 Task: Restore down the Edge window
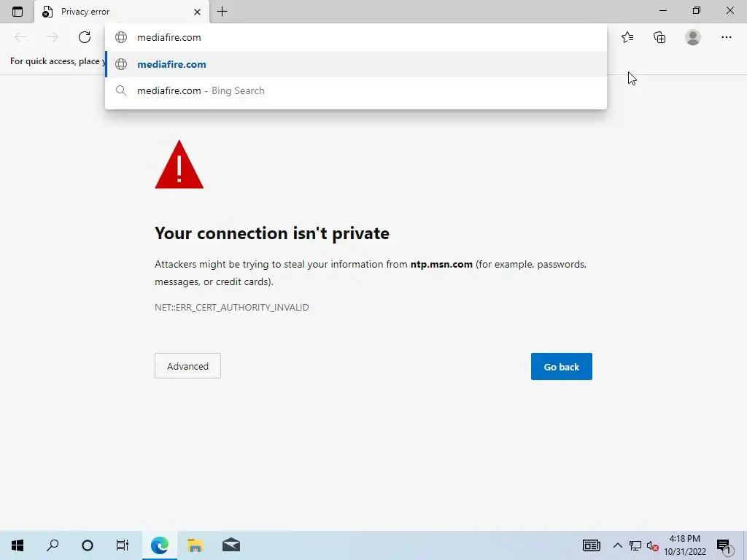(697, 10)
